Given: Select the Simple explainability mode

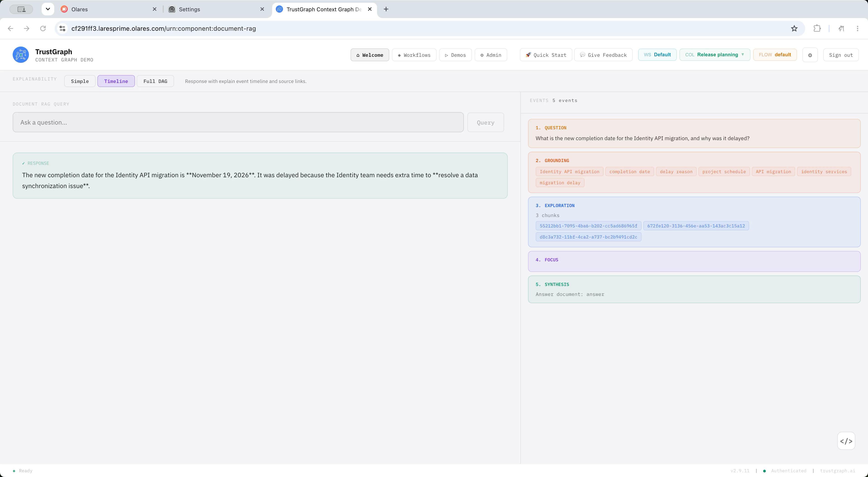Looking at the screenshot, I should tap(80, 81).
